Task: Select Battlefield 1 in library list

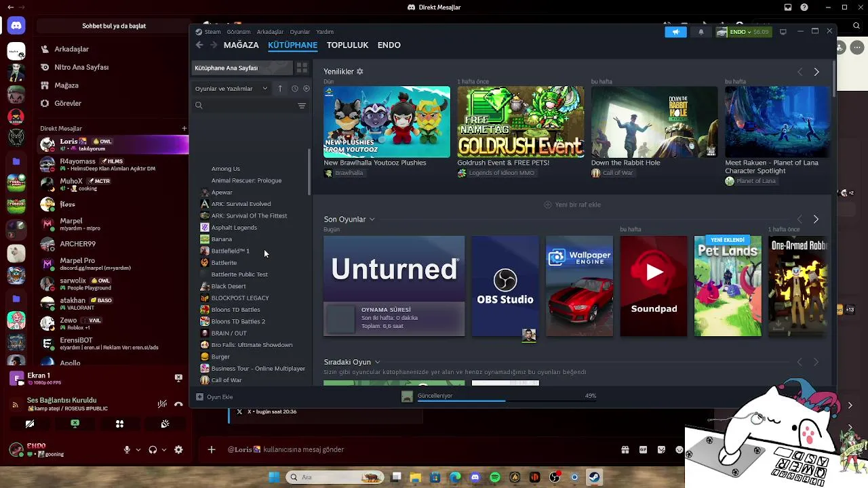Action: tap(231, 251)
